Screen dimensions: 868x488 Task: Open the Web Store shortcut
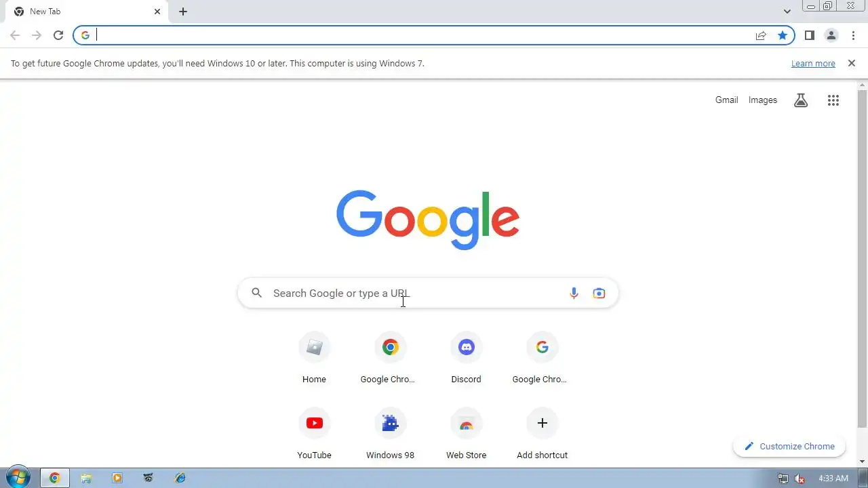[x=466, y=434]
